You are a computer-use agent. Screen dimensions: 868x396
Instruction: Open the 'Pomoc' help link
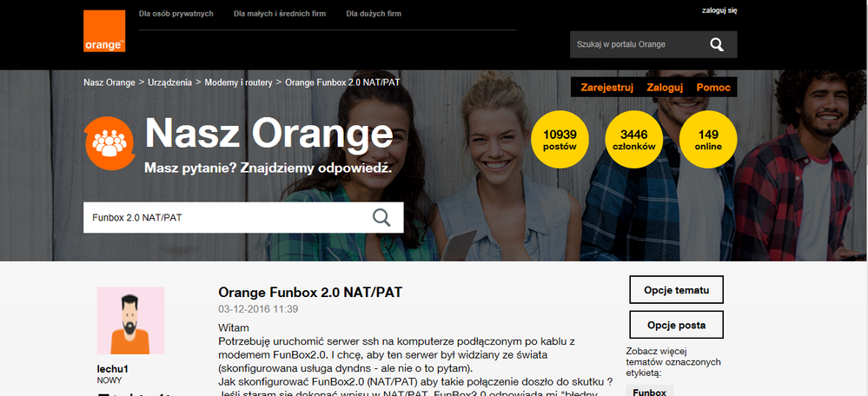point(713,88)
